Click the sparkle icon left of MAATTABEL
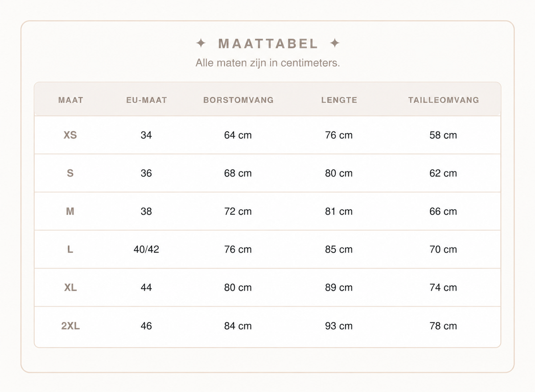 point(201,43)
